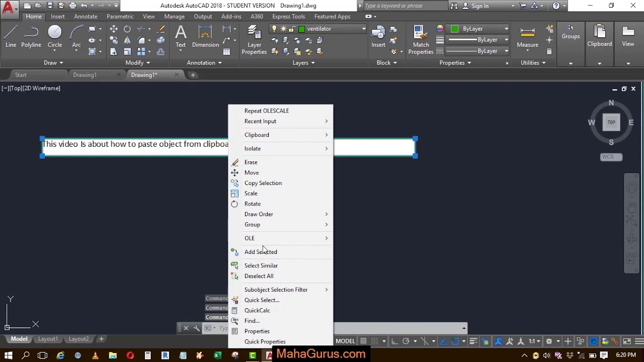644x362 pixels.
Task: Click Sign In button
Action: coord(476,6)
